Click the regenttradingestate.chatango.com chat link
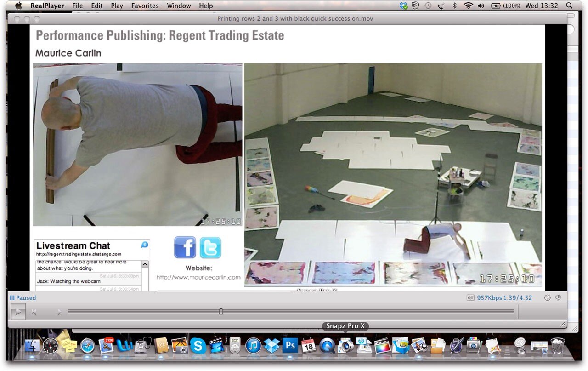This screenshot has width=588, height=371. 79,254
